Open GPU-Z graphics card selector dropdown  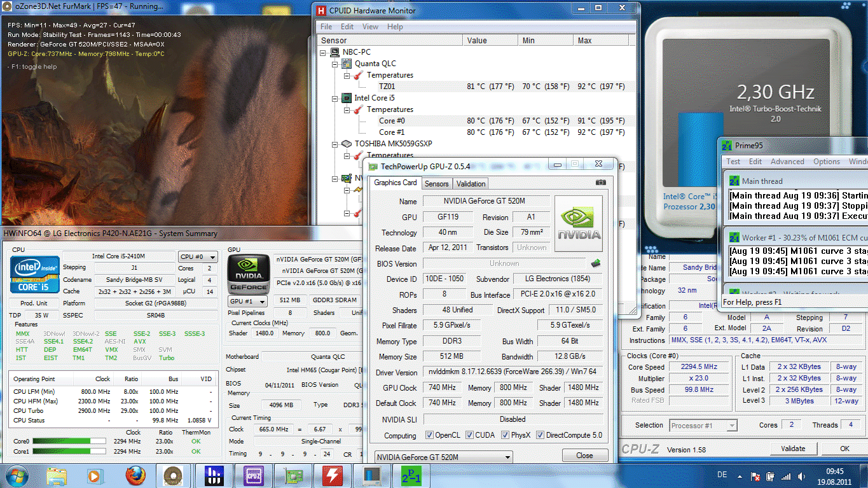[443, 457]
